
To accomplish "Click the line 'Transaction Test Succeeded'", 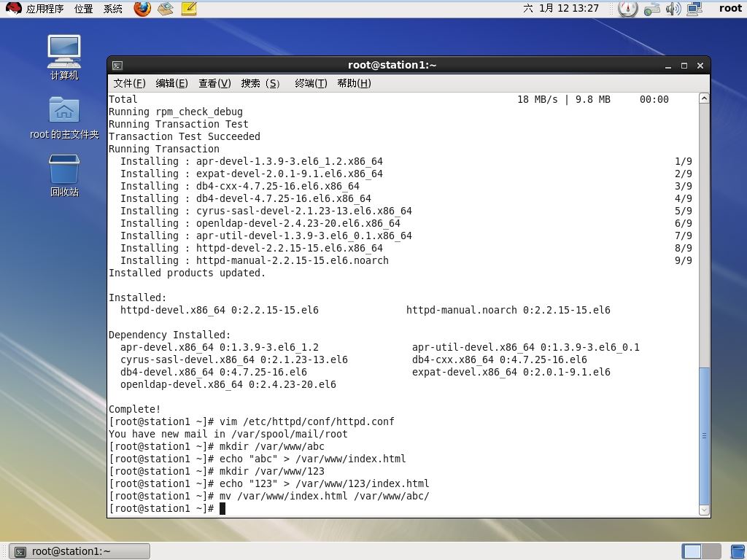I will click(x=185, y=136).
